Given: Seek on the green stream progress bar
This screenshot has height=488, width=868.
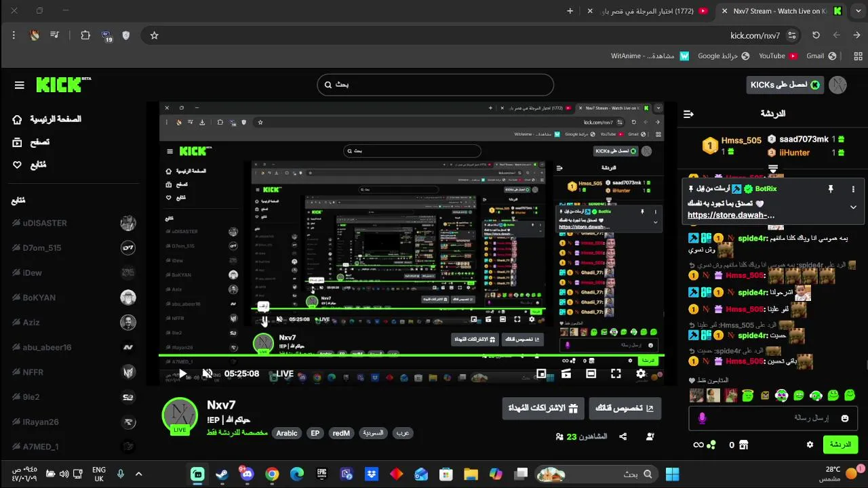Looking at the screenshot, I should 412,355.
